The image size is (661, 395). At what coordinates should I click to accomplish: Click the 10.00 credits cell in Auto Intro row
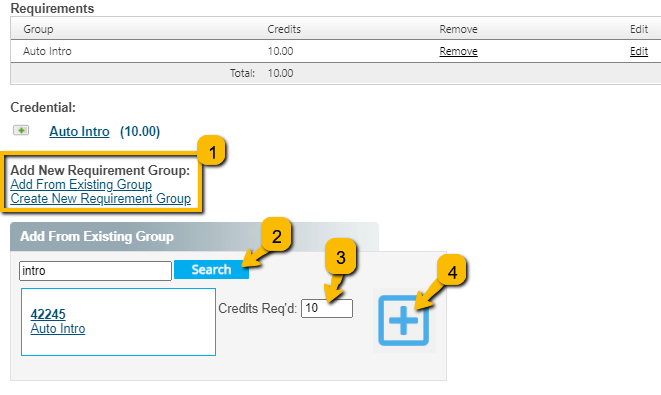(x=280, y=51)
